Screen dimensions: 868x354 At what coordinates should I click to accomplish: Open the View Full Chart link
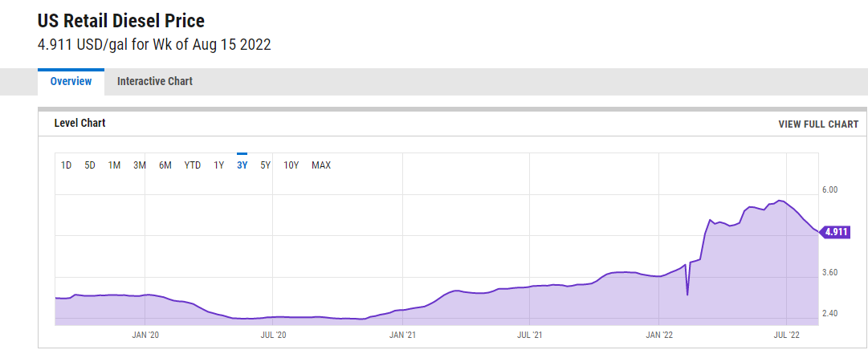(x=818, y=124)
